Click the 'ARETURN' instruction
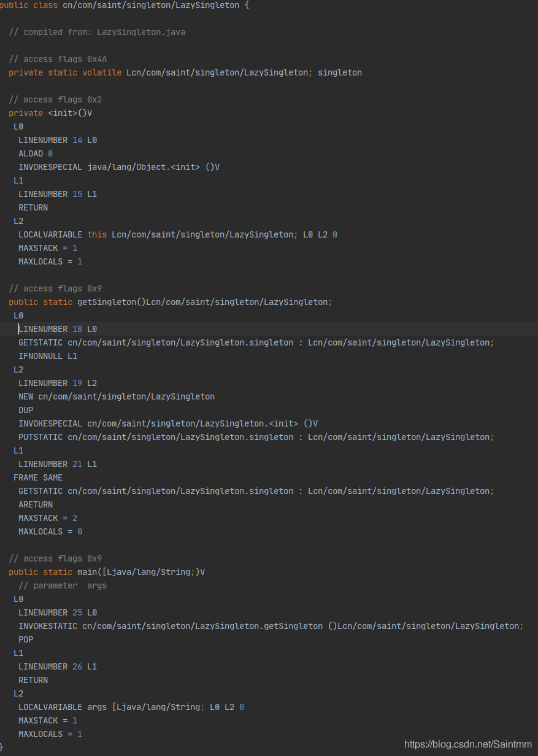 click(36, 504)
